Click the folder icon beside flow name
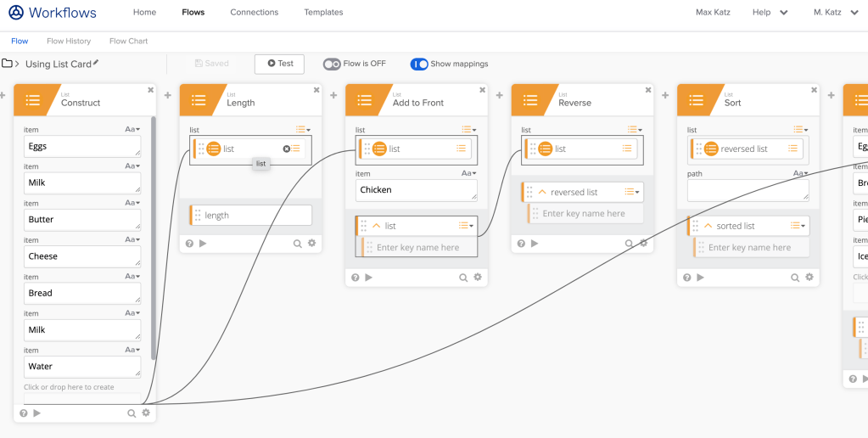 coord(7,64)
